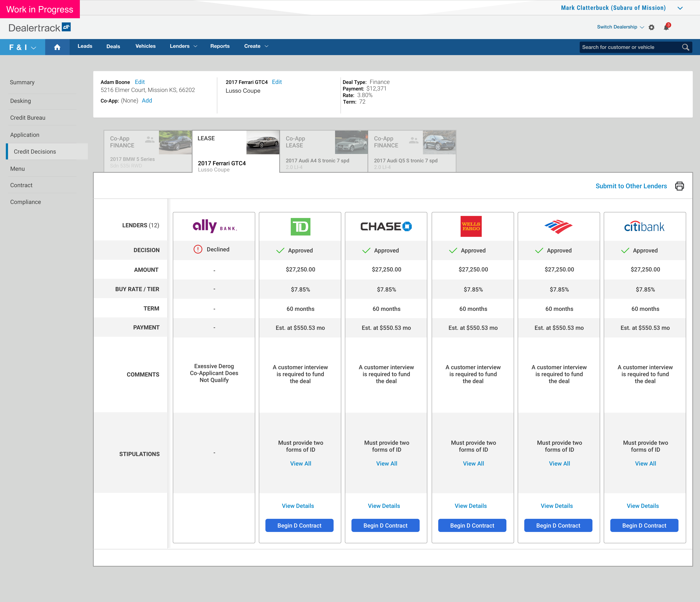The height and width of the screenshot is (602, 700).
Task: Open Application in sidebar
Action: click(25, 135)
